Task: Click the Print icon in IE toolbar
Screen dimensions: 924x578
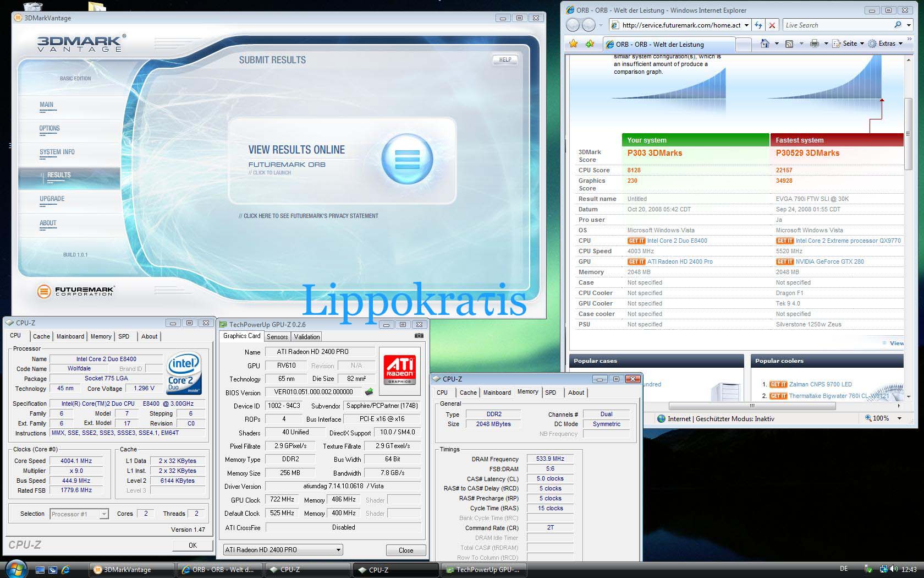Action: (815, 43)
